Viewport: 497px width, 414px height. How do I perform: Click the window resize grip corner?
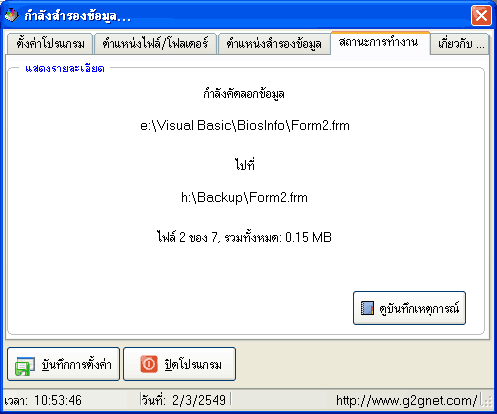(x=488, y=401)
